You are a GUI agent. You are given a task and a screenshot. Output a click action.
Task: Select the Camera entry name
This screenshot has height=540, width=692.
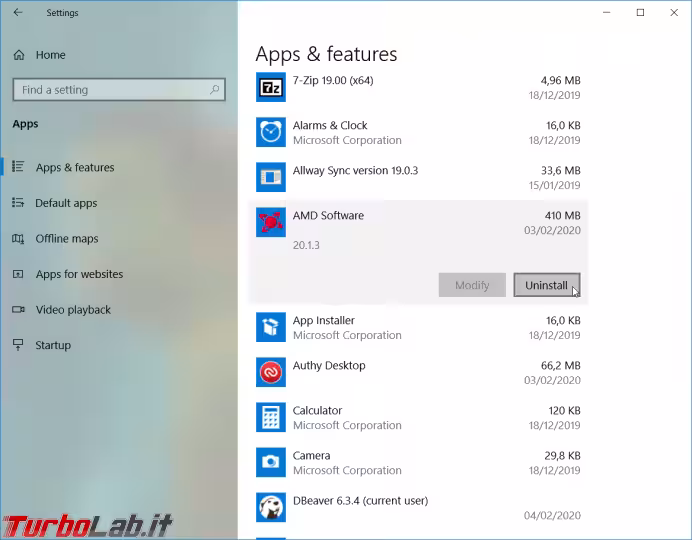pyautogui.click(x=311, y=455)
